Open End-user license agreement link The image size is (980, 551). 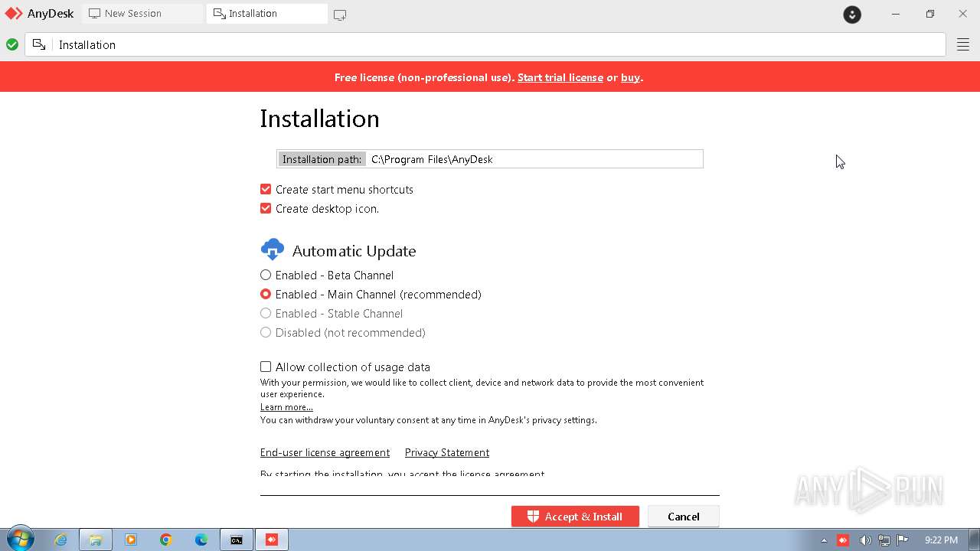(x=325, y=452)
